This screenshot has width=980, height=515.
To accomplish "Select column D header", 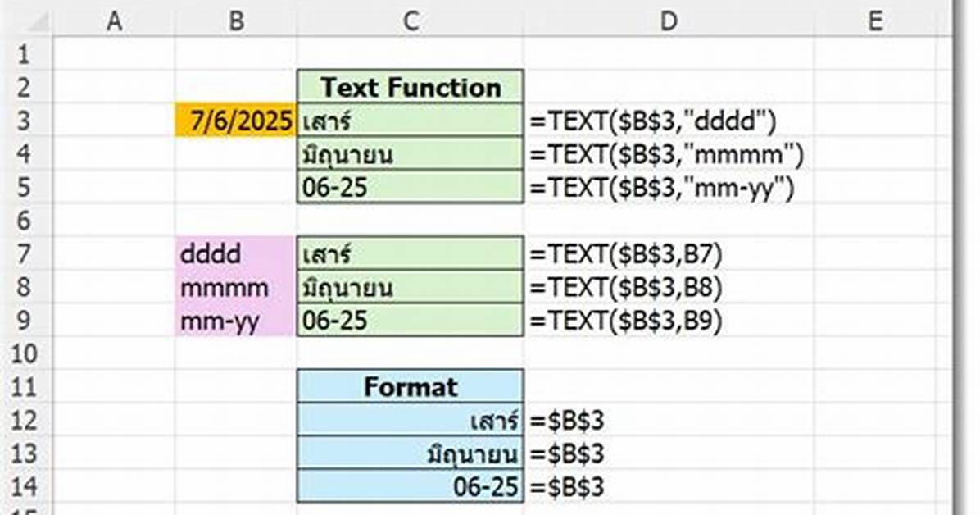I will tap(669, 21).
